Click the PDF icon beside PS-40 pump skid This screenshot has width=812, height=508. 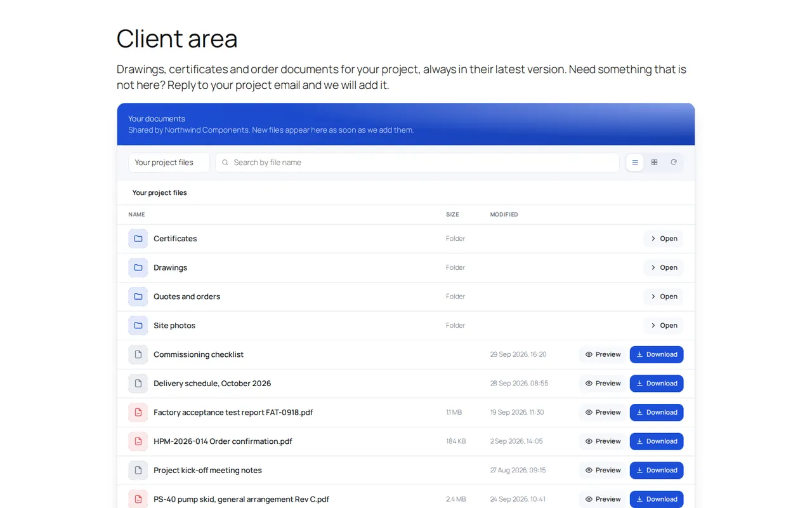tap(138, 499)
